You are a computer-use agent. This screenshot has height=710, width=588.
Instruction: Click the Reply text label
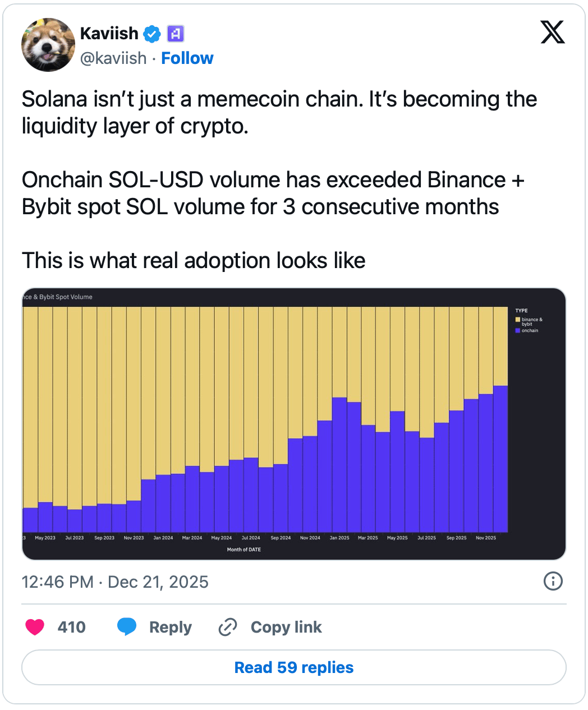coord(171,627)
